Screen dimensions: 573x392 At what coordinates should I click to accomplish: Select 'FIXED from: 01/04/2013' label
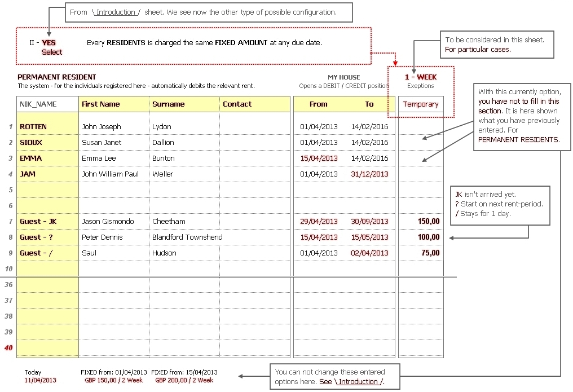114,372
